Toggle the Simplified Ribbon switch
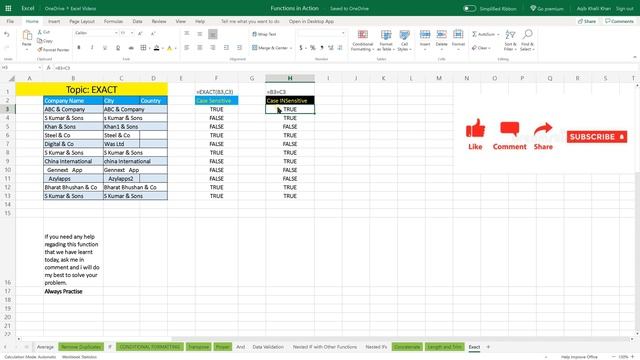The width and height of the screenshot is (640, 360). click(x=469, y=8)
